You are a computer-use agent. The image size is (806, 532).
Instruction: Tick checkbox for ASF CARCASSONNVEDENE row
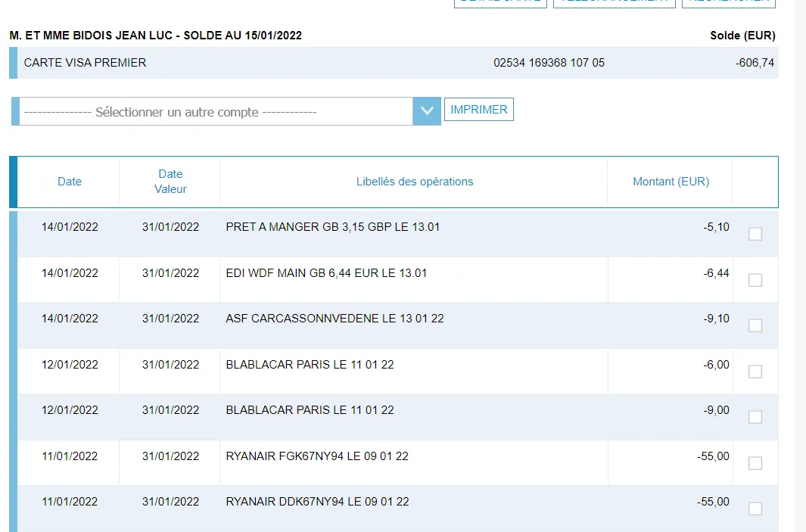pos(755,325)
